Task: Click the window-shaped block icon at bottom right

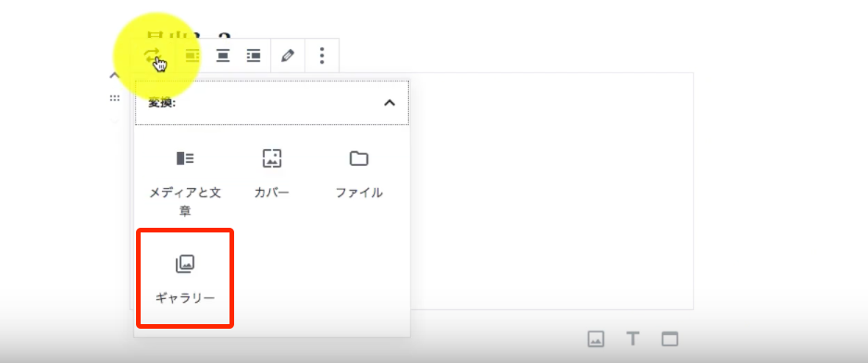Action: [x=670, y=339]
